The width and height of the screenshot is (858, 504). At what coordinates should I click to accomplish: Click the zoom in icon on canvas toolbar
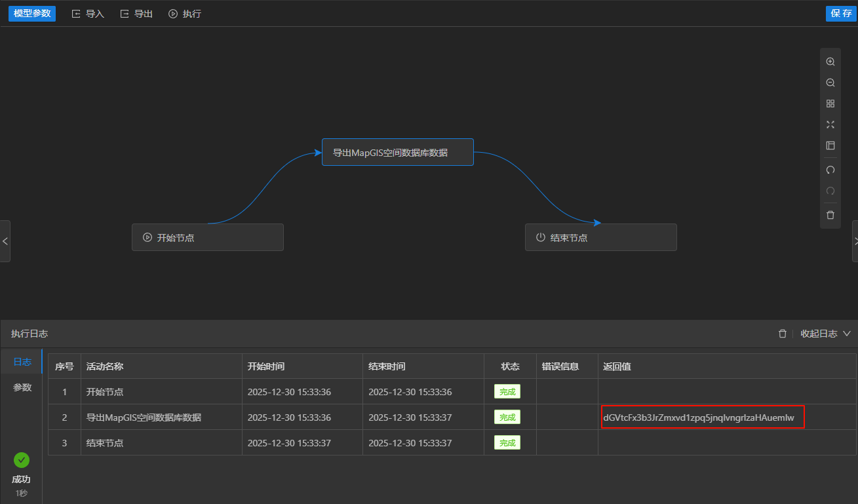click(x=830, y=62)
